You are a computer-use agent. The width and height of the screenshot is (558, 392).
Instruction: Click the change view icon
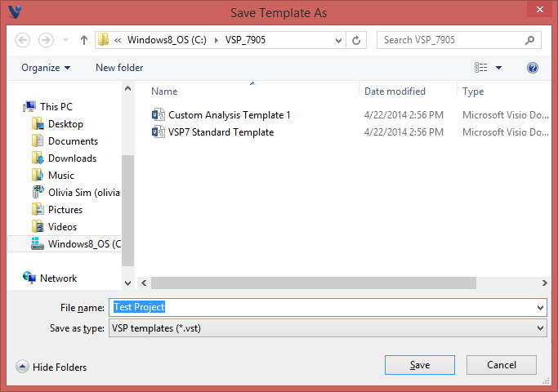(x=481, y=68)
